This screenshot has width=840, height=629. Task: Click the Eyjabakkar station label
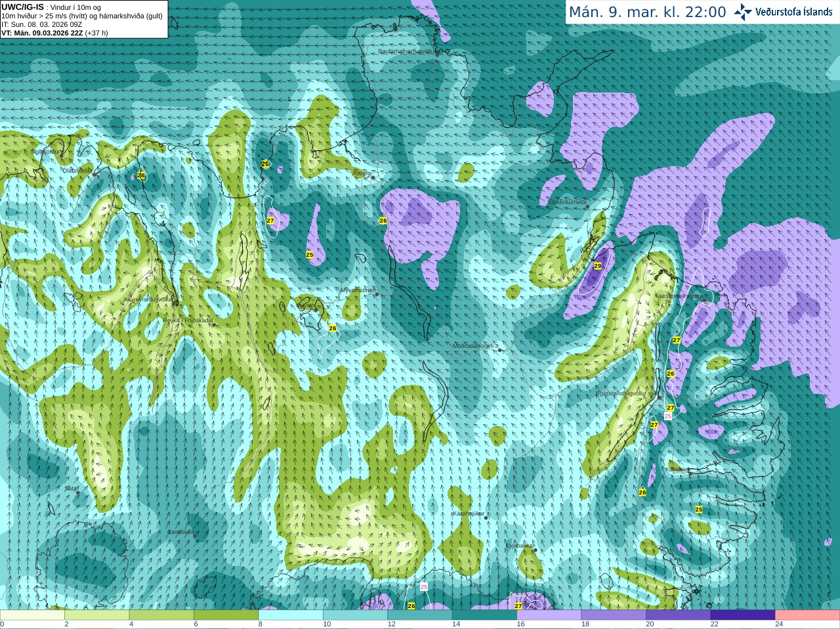click(x=520, y=545)
